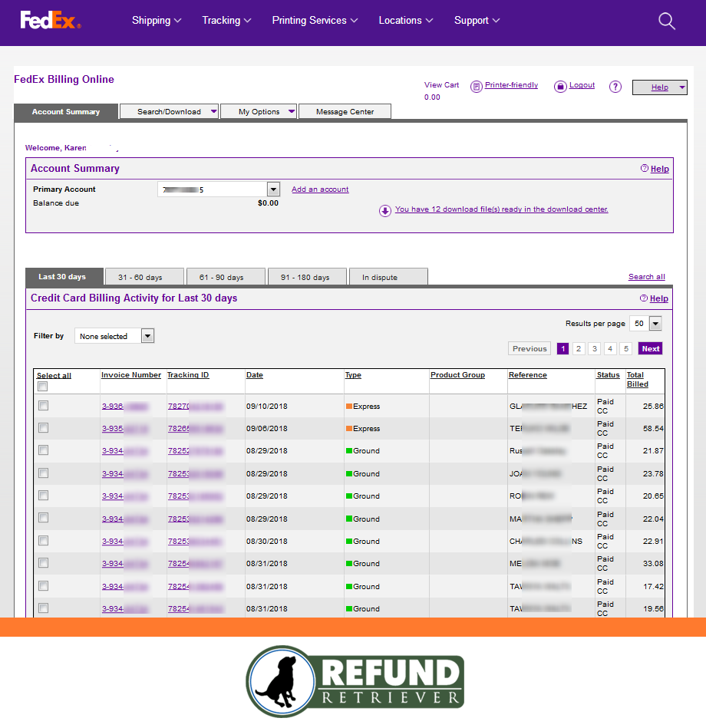Open the Primary Account dropdown

tap(273, 189)
